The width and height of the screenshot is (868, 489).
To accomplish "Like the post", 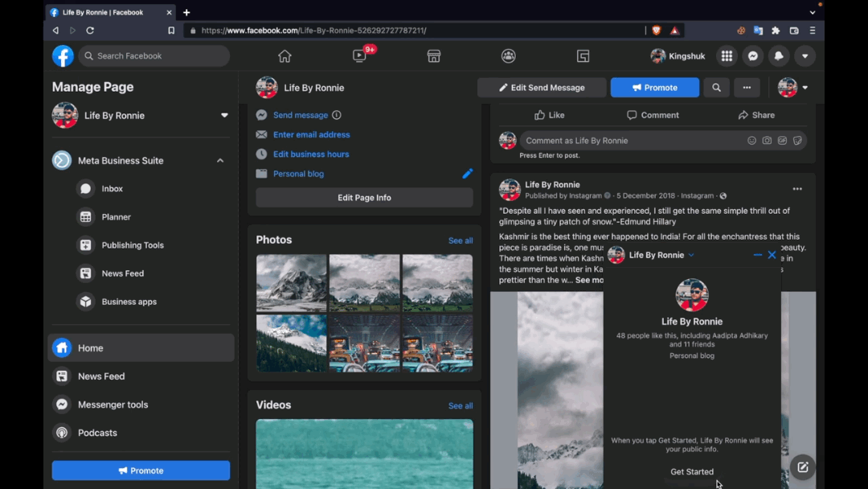I will (x=549, y=115).
